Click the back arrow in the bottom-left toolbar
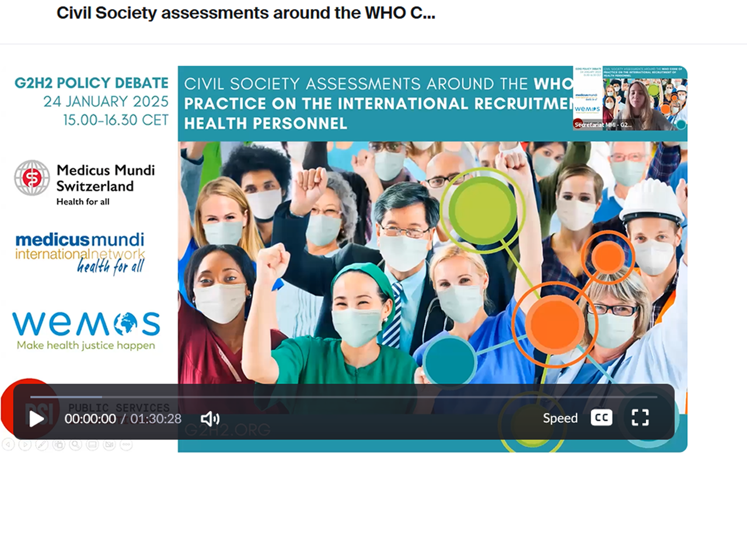The width and height of the screenshot is (747, 560). point(8,444)
